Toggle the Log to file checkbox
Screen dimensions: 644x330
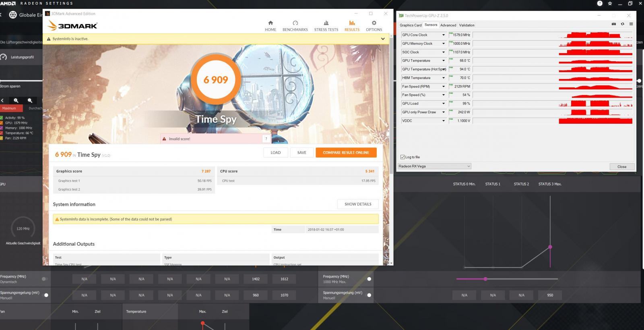402,157
